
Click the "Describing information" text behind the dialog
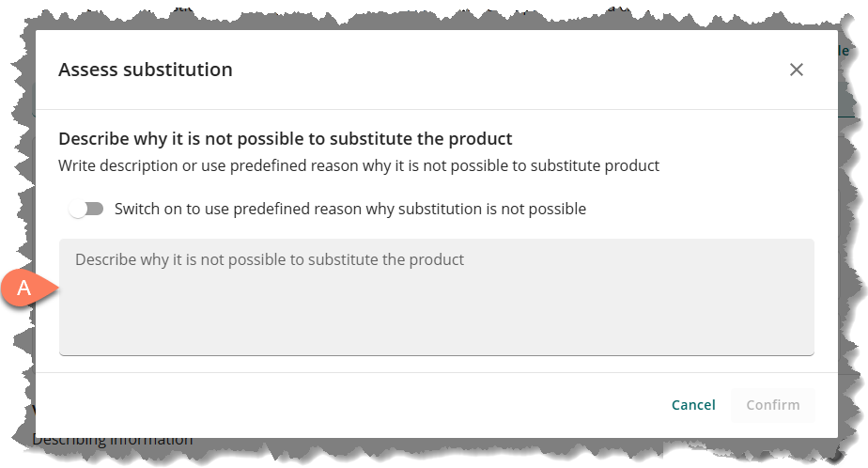[113, 440]
